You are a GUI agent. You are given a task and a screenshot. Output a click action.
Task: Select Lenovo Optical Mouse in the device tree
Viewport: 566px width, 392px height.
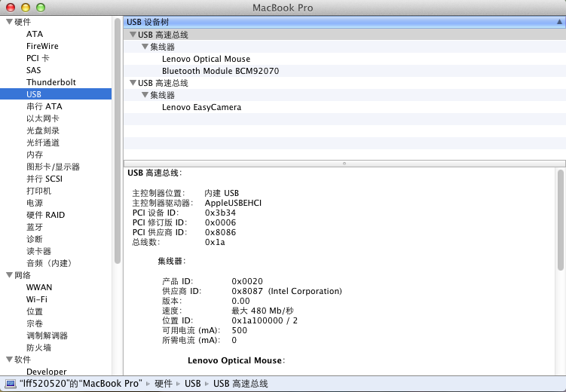pos(206,59)
